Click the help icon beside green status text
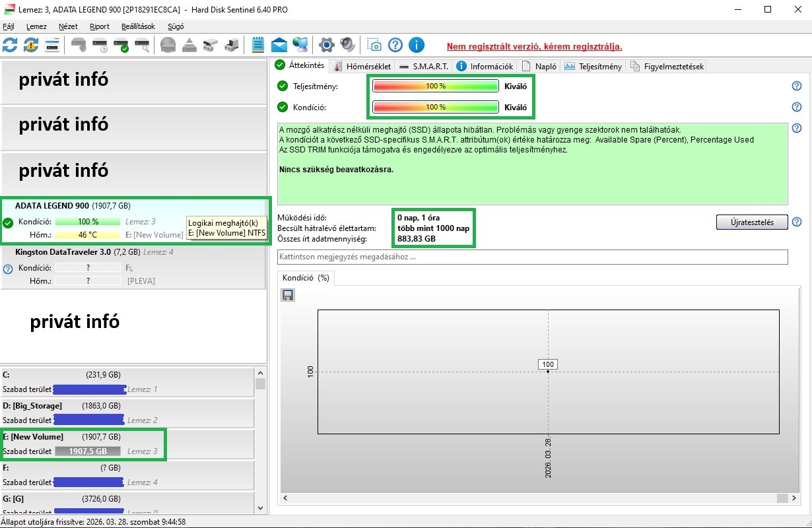The width and height of the screenshot is (812, 528). pos(797,128)
